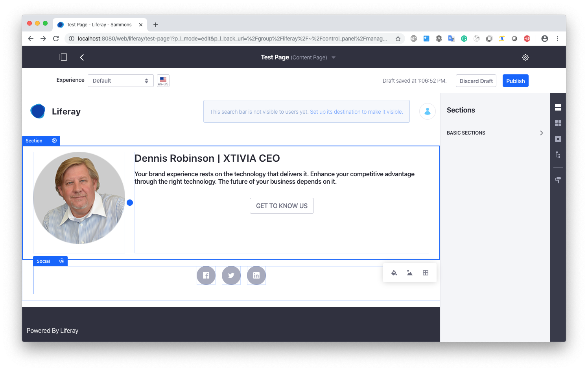Open the background color paint bucket
The height and width of the screenshot is (371, 588).
[x=394, y=273]
